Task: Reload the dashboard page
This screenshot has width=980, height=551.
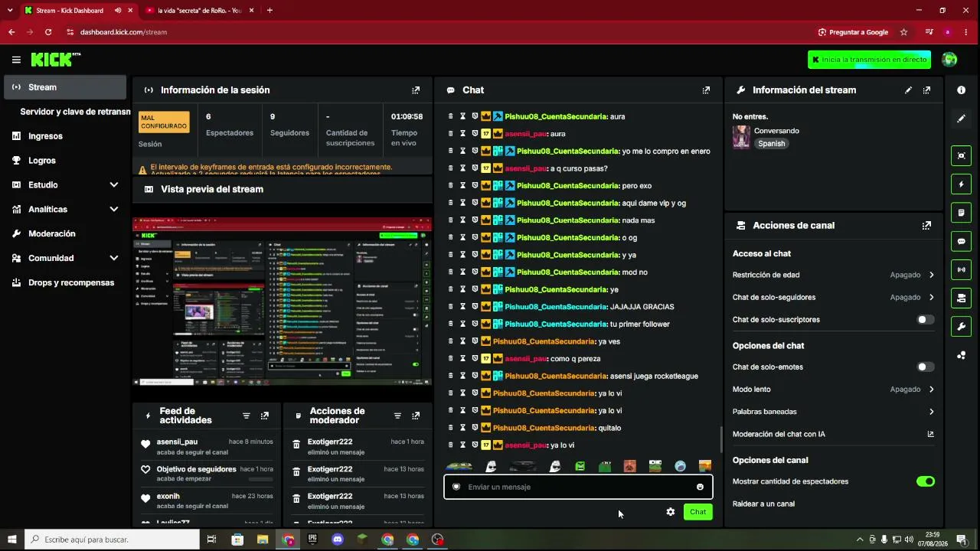Action: pyautogui.click(x=48, y=32)
